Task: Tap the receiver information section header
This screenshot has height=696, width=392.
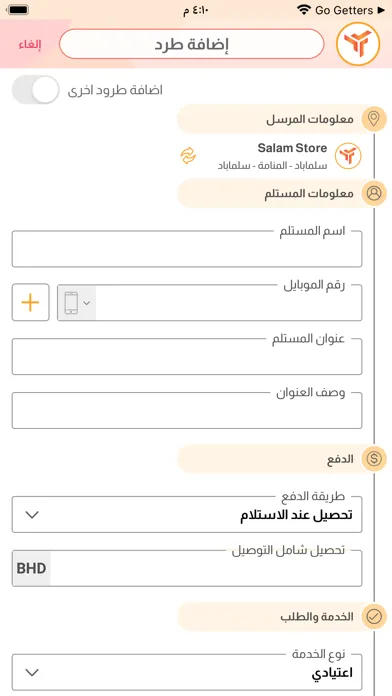Action: [x=282, y=194]
